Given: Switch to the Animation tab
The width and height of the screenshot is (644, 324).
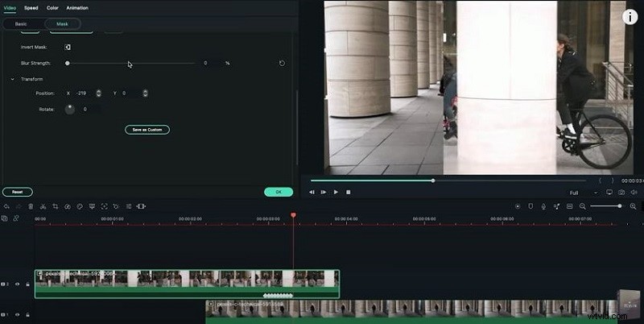Looking at the screenshot, I should click(77, 8).
